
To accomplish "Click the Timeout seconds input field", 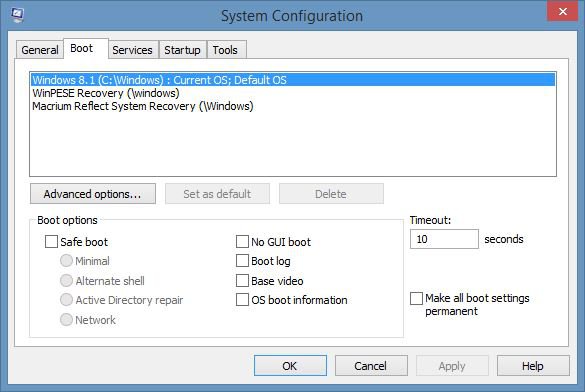I will [444, 239].
